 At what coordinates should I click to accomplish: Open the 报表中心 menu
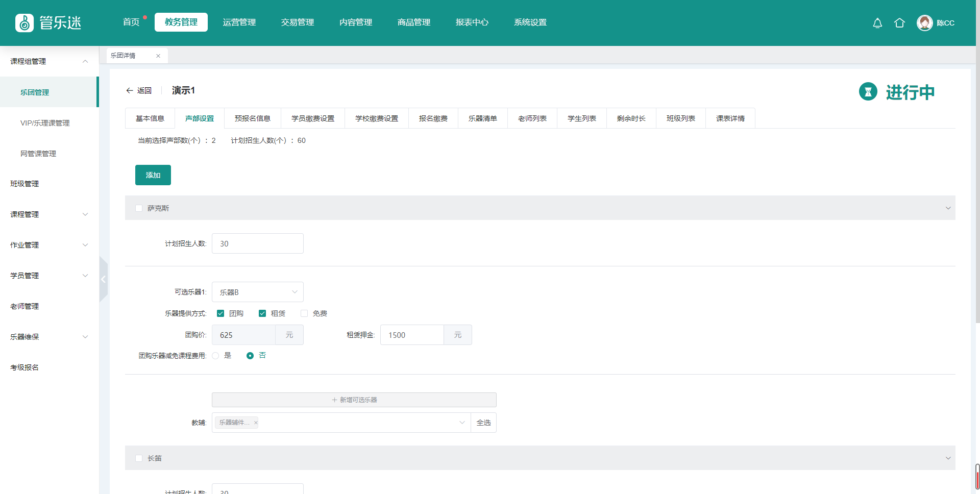(x=472, y=22)
